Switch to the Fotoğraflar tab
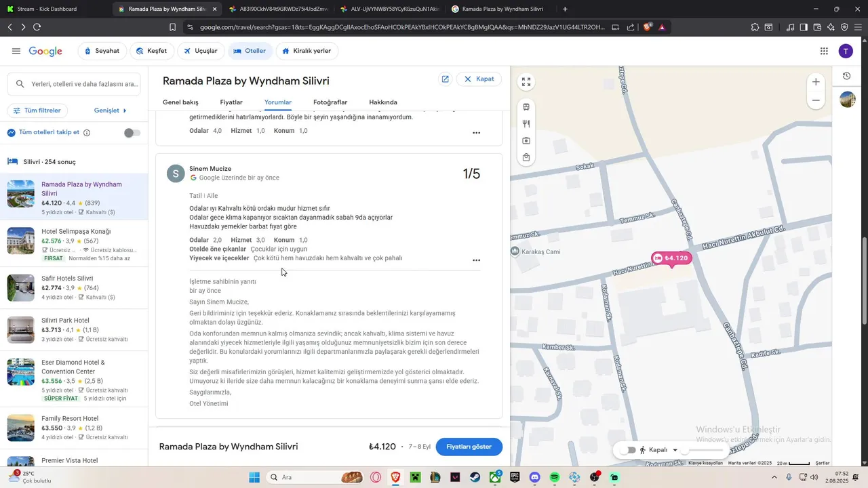The height and width of the screenshot is (488, 868). coord(330,102)
